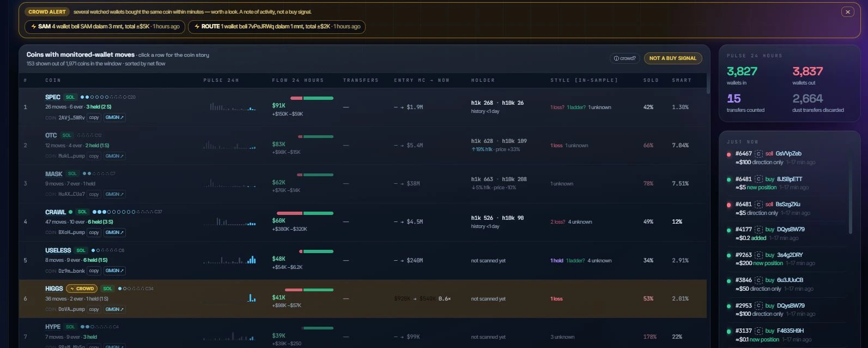Open the SAM crowd alert chip
The width and height of the screenshot is (868, 348).
coord(105,27)
